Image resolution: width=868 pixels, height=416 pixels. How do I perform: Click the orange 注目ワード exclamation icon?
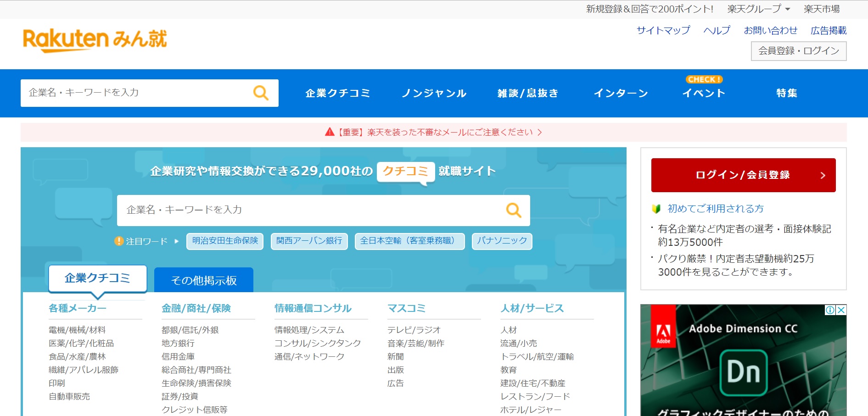(x=119, y=241)
